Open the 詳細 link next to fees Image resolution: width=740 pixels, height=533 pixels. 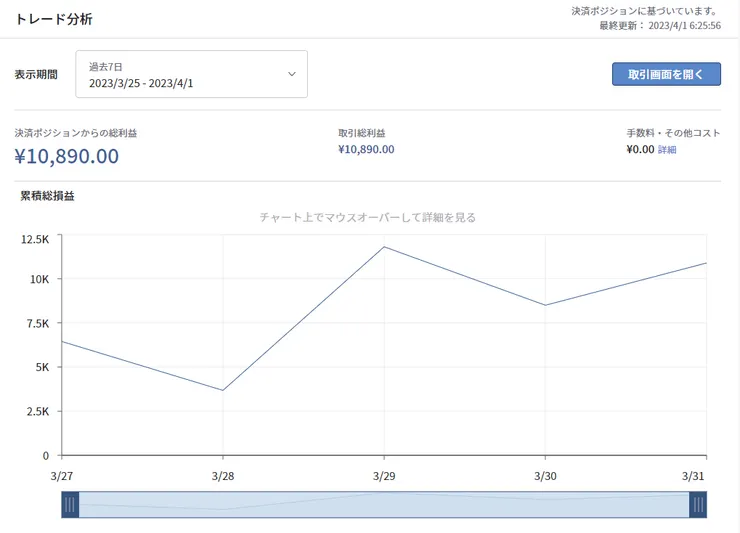coord(667,150)
